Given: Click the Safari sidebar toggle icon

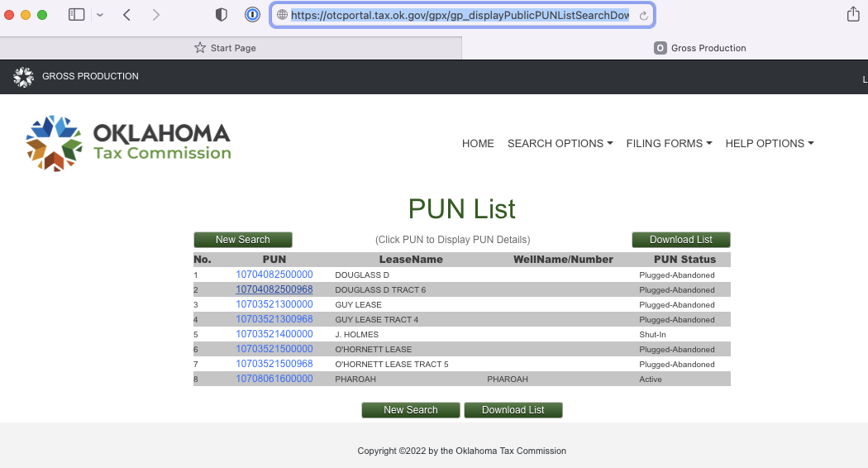Looking at the screenshot, I should [x=76, y=15].
